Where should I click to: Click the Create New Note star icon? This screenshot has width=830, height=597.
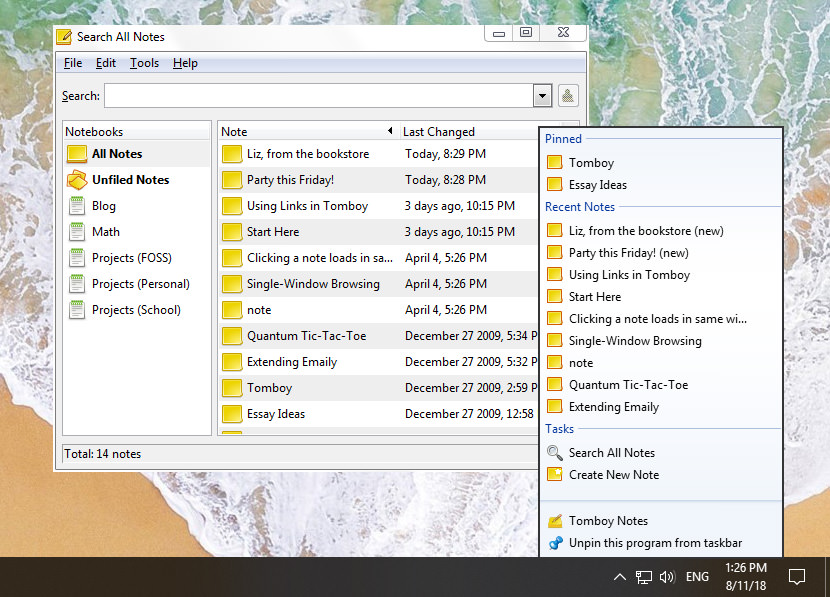pos(554,474)
